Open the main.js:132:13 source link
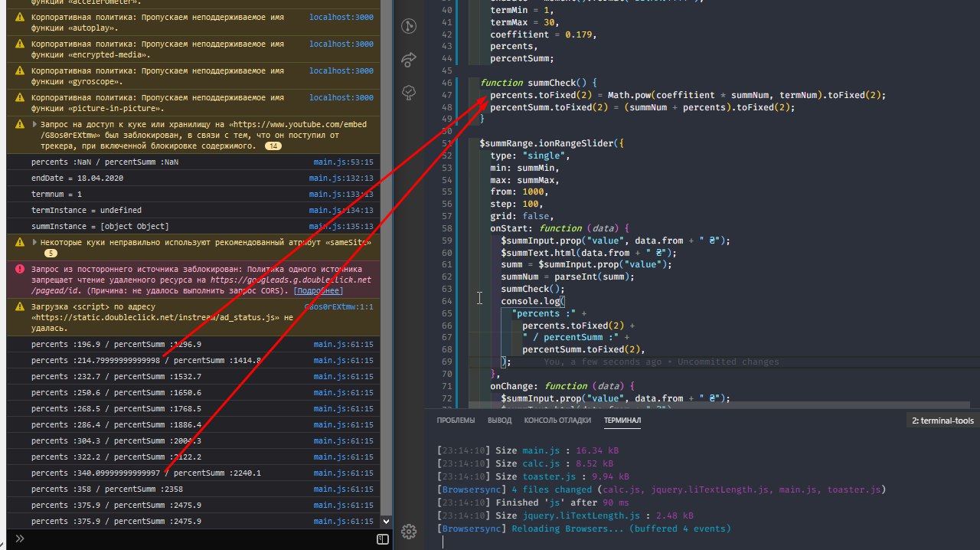 (341, 178)
